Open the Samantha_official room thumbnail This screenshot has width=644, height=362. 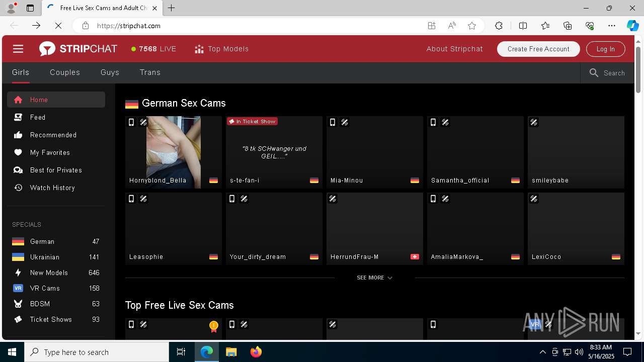(x=475, y=152)
